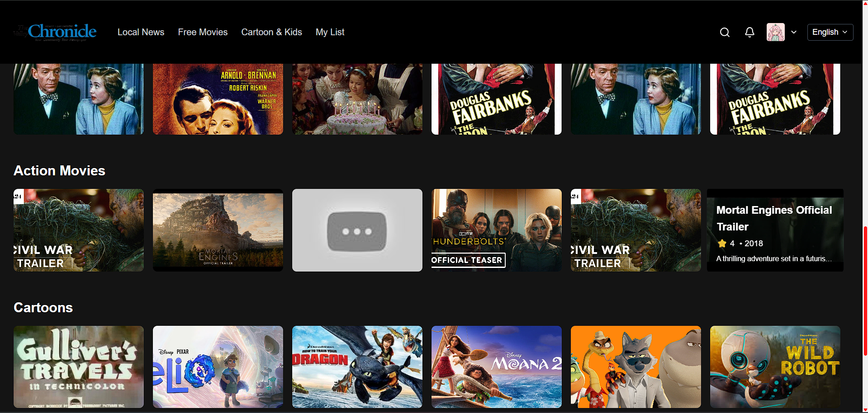
Task: Open the Mortal Engines castle thumbnail
Action: click(218, 230)
